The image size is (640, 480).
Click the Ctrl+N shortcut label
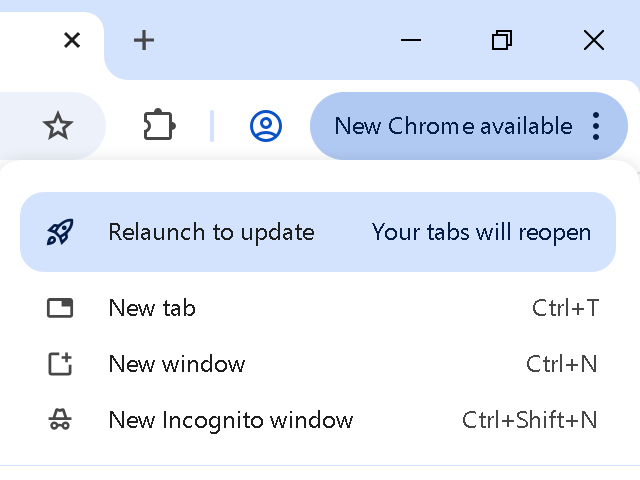(x=562, y=364)
